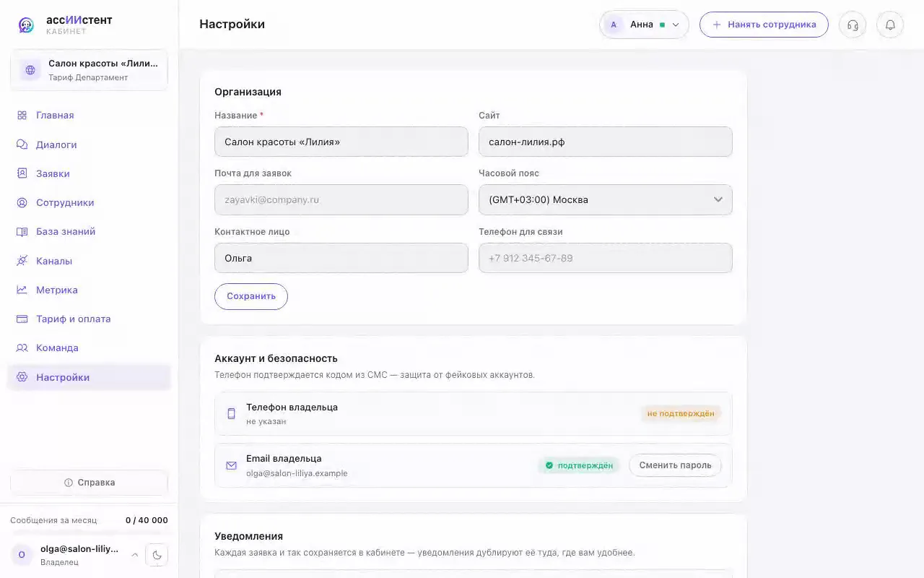Click the Сменить пароль button
Screen dimensions: 924x578
(675, 465)
